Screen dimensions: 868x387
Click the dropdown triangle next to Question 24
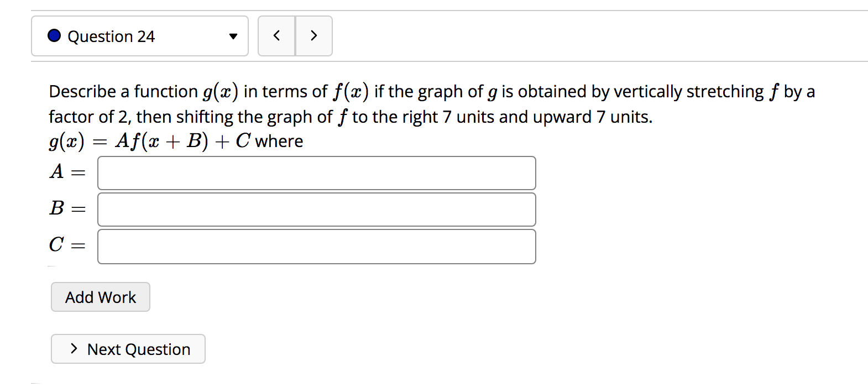[232, 35]
